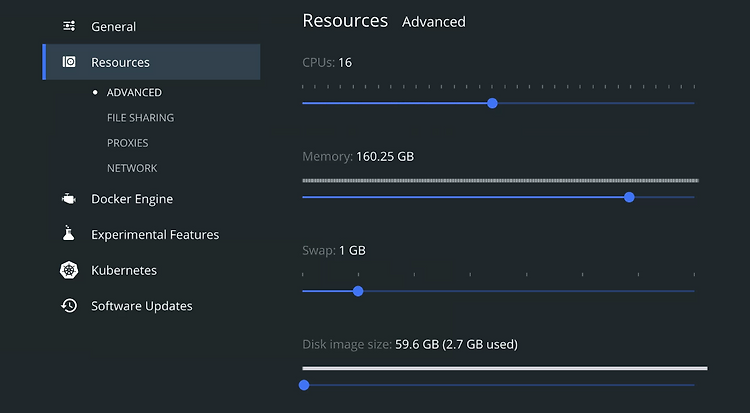Select the Resources section label
The image size is (750, 413).
121,62
